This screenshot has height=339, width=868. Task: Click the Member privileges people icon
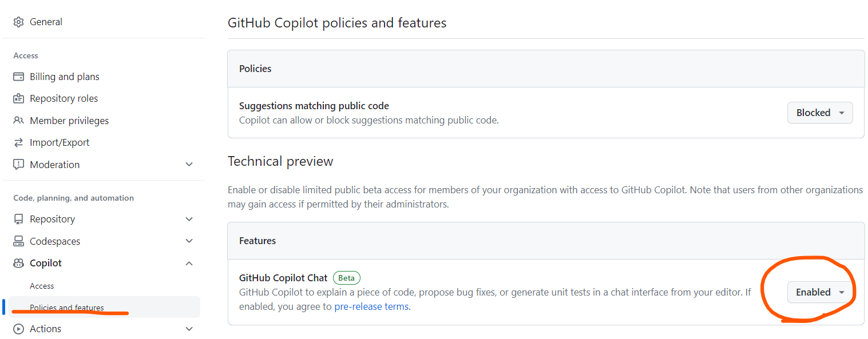(19, 121)
